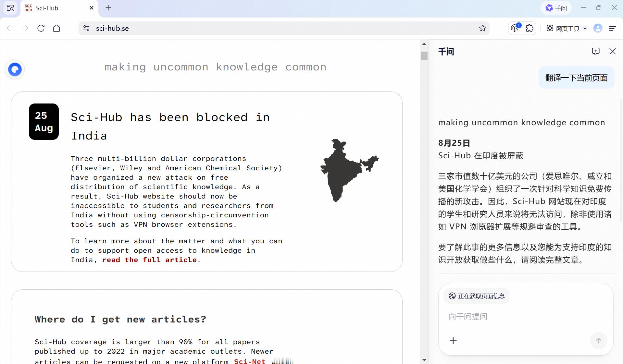Start a new chat in 千问 panel

tap(596, 51)
